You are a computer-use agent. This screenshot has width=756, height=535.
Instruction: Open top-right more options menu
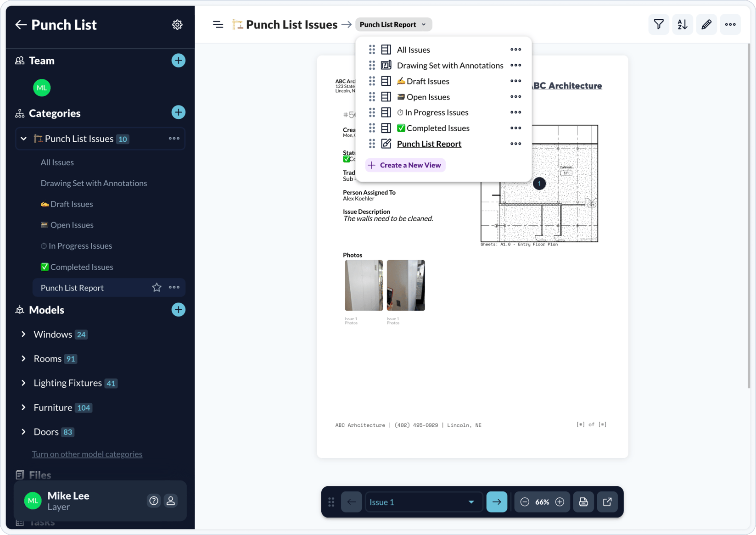730,25
